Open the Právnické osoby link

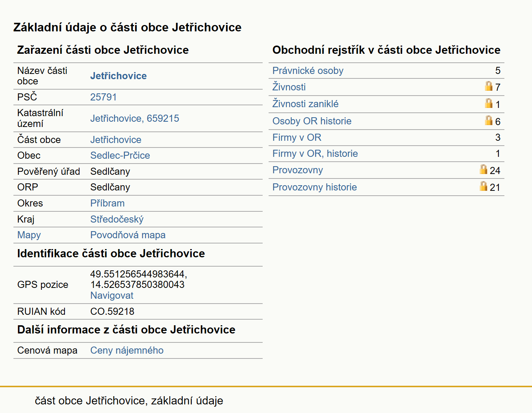(x=308, y=71)
